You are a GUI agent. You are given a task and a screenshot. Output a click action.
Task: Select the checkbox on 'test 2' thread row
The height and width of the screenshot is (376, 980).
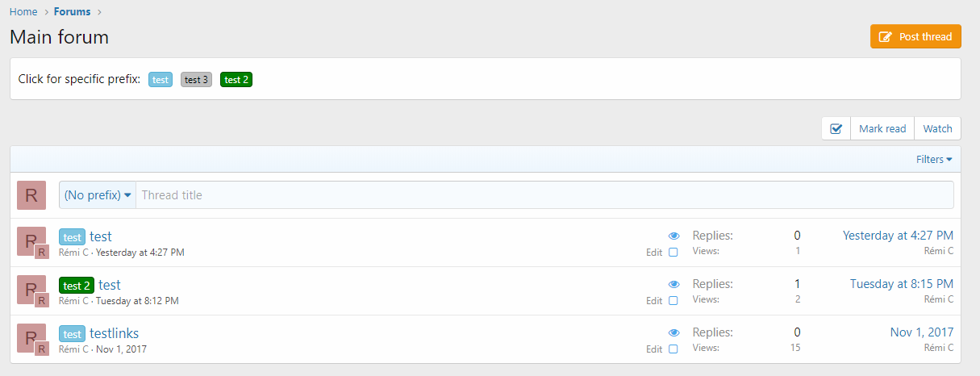click(673, 301)
